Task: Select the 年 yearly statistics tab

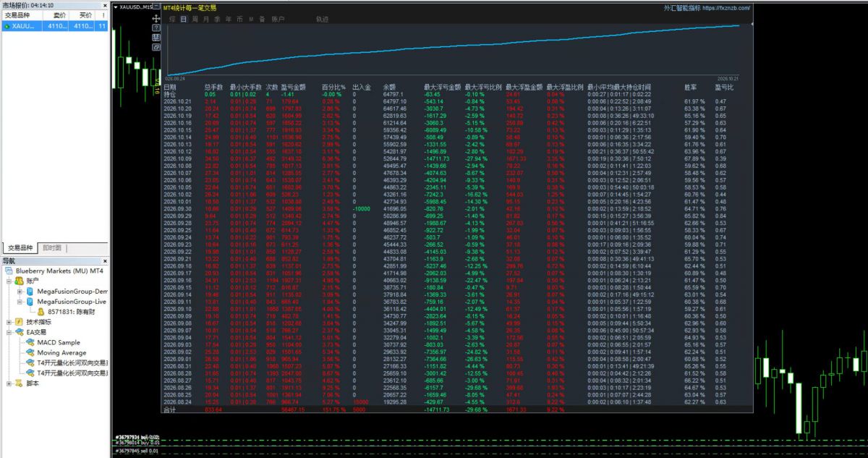Action: (x=229, y=19)
